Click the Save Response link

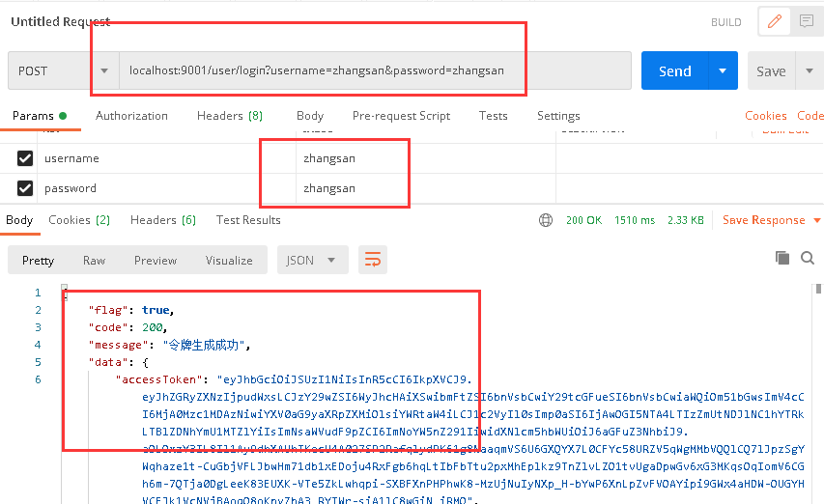click(763, 220)
